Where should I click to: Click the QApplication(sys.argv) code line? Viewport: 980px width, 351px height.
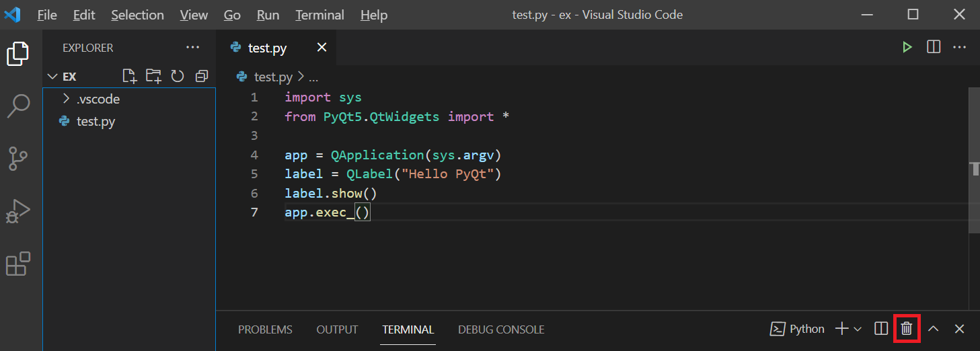(393, 155)
